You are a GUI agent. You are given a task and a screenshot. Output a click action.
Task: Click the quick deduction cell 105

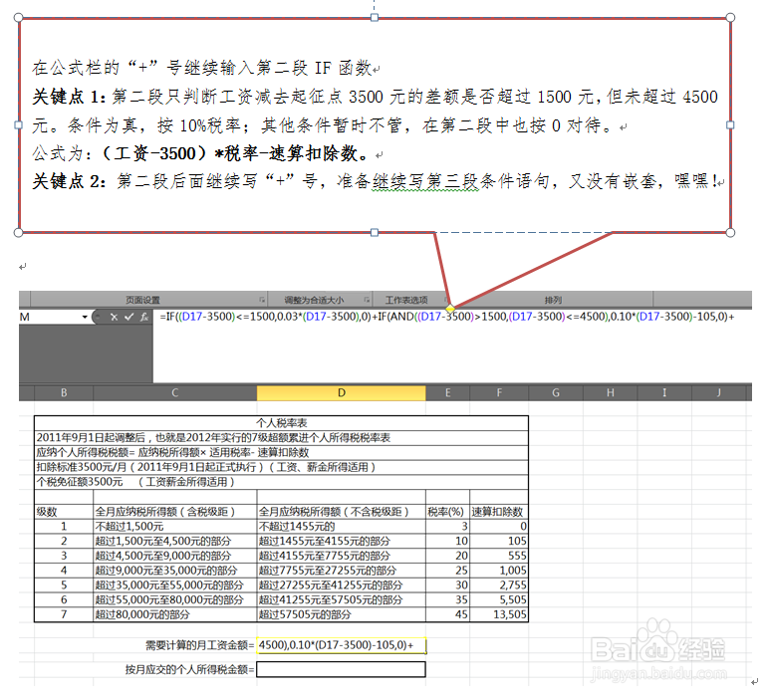[499, 542]
